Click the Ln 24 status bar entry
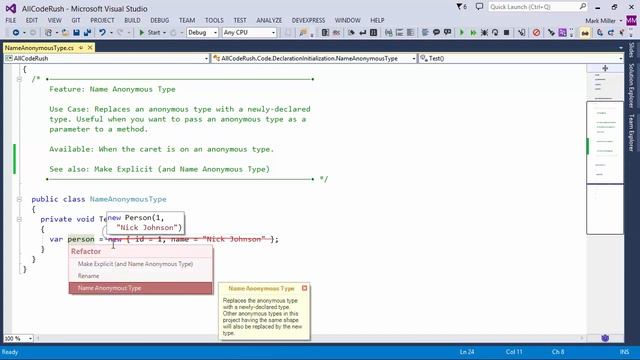This screenshot has width=640, height=360. click(467, 352)
